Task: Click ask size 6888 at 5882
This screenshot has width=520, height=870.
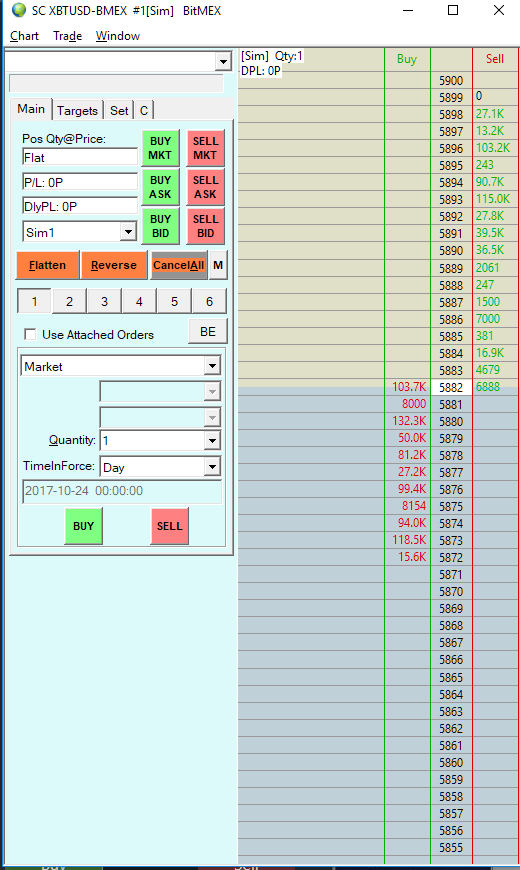Action: pos(488,387)
